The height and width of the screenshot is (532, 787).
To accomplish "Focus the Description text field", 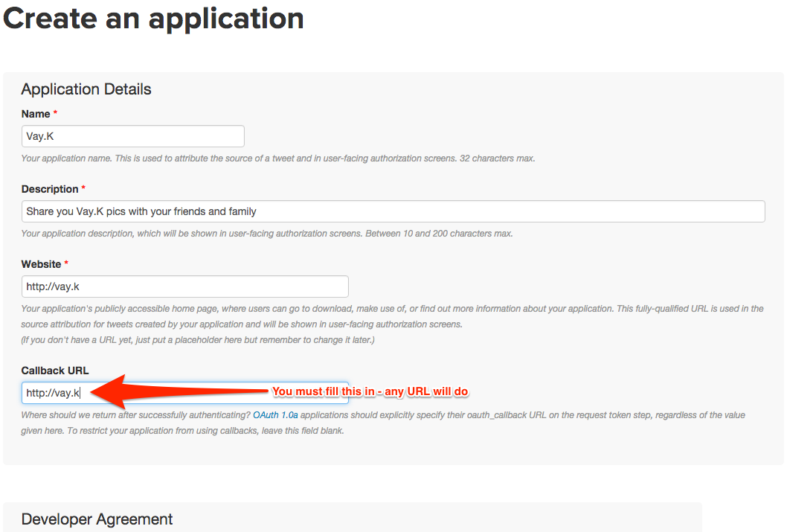I will click(x=393, y=211).
